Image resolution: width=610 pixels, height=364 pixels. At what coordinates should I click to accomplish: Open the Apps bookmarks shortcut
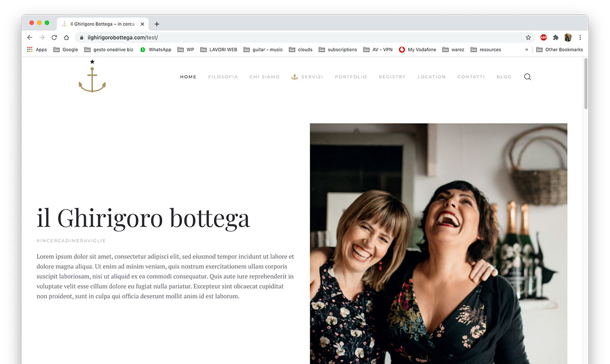coord(37,50)
